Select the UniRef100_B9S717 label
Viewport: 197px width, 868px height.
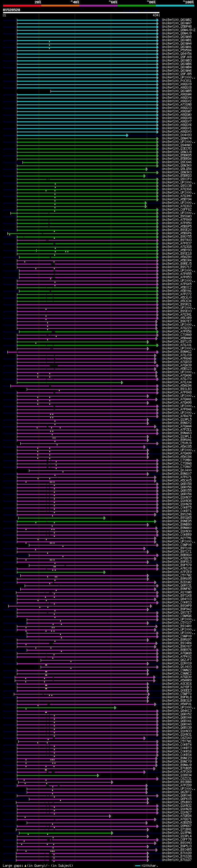[177, 267]
